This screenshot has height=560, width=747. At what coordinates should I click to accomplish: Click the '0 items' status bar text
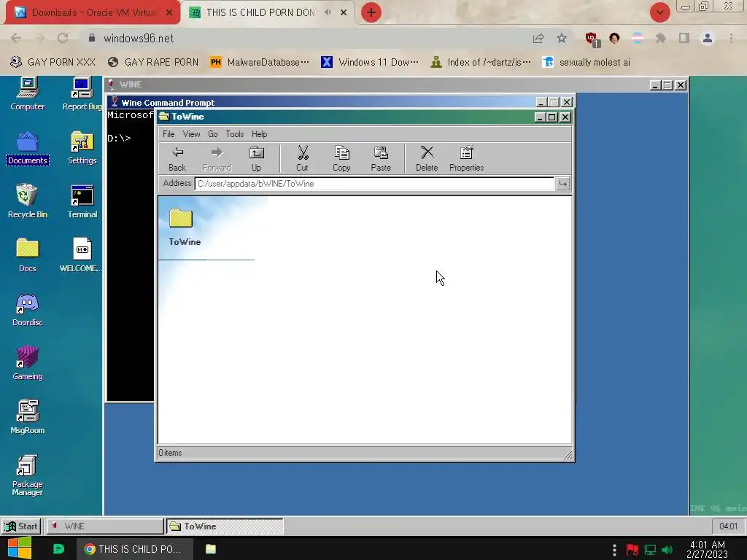click(x=170, y=453)
